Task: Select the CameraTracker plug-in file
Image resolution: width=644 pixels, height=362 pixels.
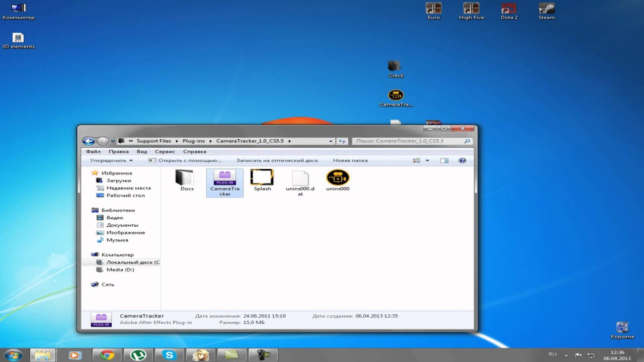Action: tap(224, 183)
